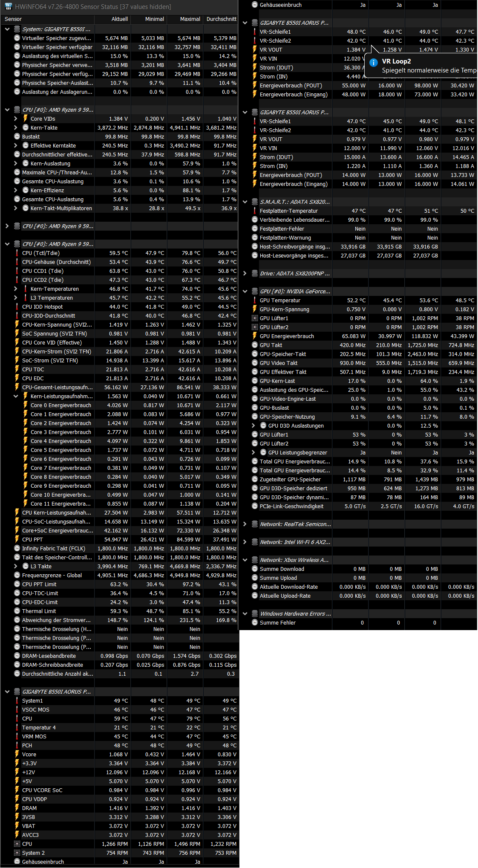This screenshot has width=478, height=868.
Task: Click lightning icon beside Core VIDs
Action: pos(26,119)
